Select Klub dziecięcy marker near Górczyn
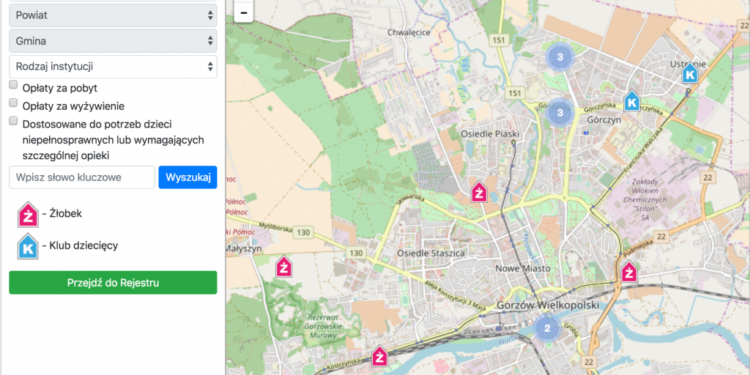The height and width of the screenshot is (375, 750). (x=632, y=101)
